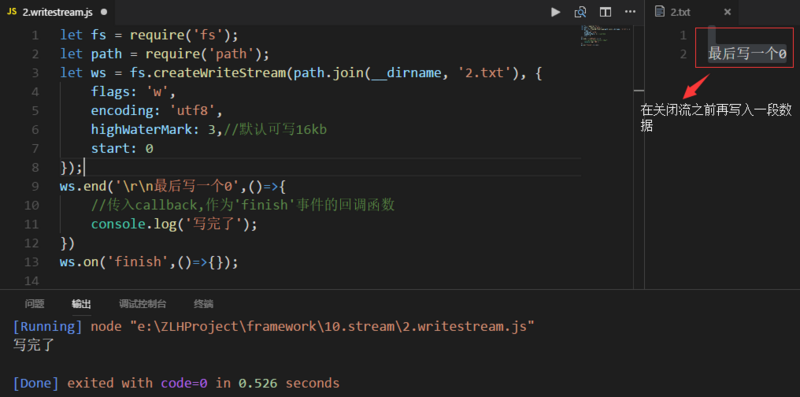Click the [Running] node command output line
The width and height of the screenshot is (800, 397).
[x=274, y=327]
